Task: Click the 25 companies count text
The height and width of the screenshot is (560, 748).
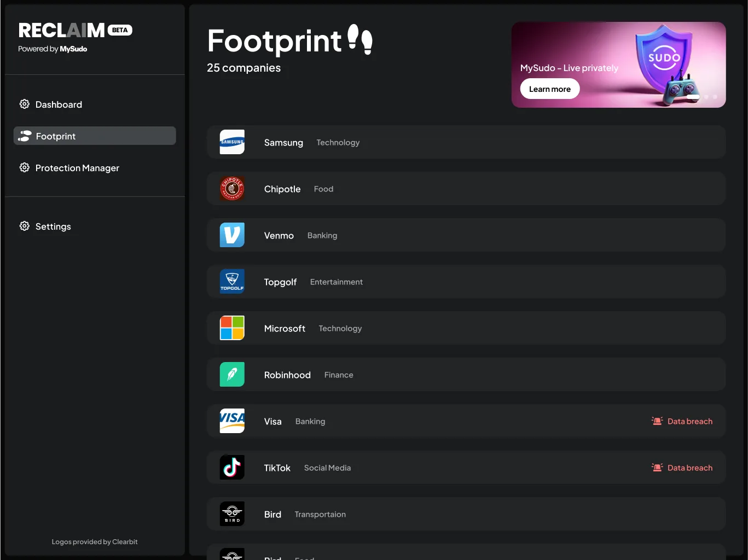Action: [x=243, y=68]
